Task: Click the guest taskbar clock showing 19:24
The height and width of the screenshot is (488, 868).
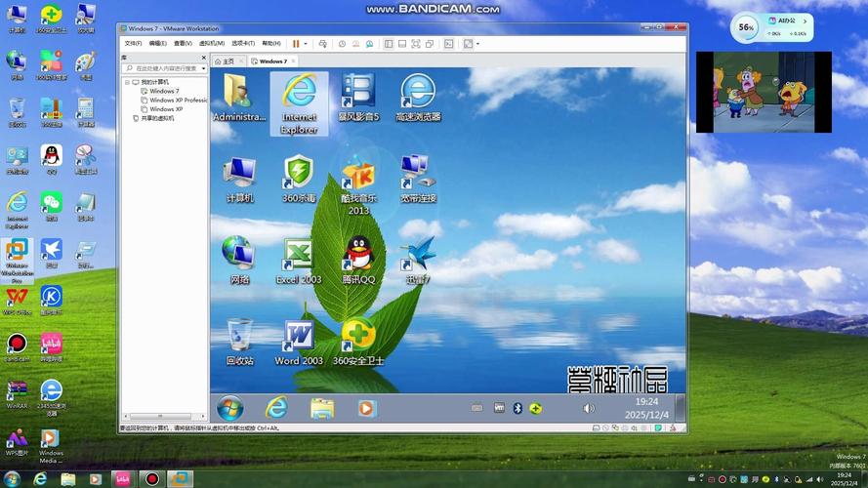Action: pyautogui.click(x=646, y=408)
